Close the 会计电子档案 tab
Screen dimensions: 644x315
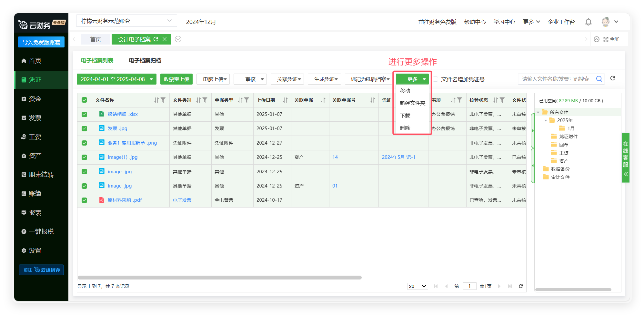(x=165, y=39)
